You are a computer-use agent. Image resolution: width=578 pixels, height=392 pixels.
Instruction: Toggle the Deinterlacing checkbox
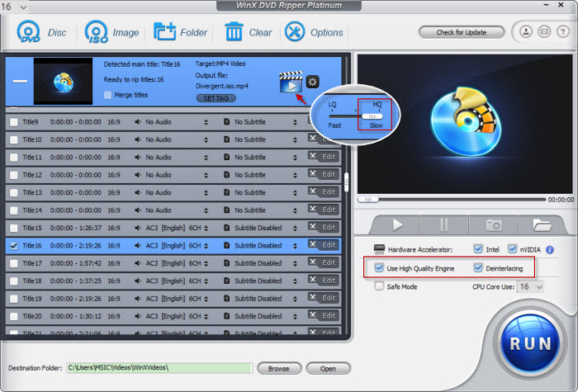click(478, 268)
